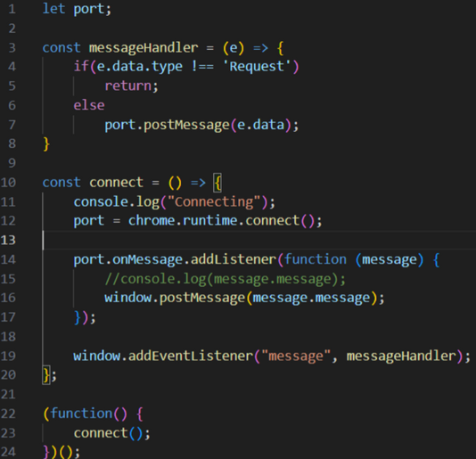Click chrome.runtime.connect call on line 12
This screenshot has width=476, height=459.
pos(214,221)
